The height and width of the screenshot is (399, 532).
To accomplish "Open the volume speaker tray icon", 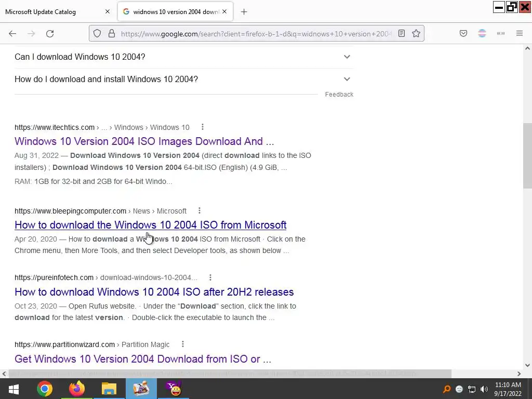I will pyautogui.click(x=484, y=389).
